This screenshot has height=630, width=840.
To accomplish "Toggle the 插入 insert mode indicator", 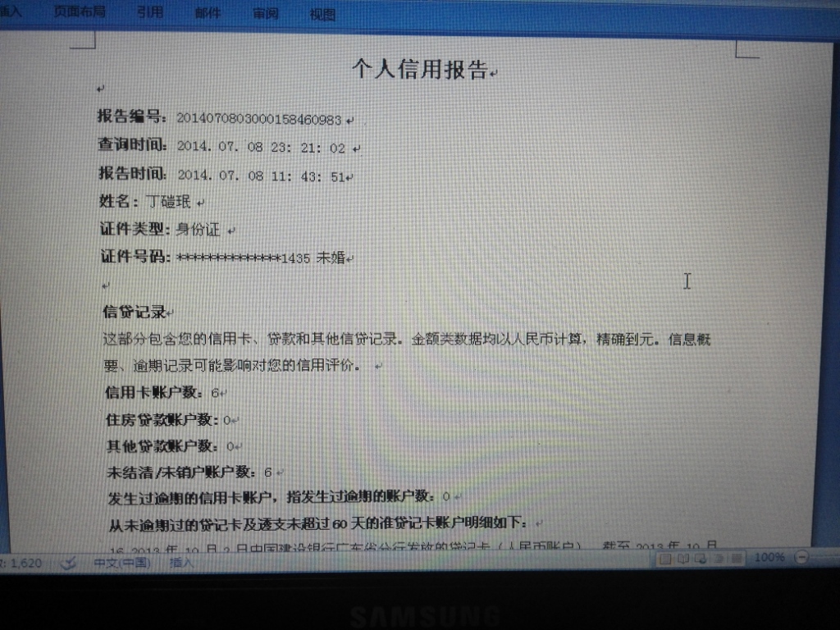I will 180,563.
